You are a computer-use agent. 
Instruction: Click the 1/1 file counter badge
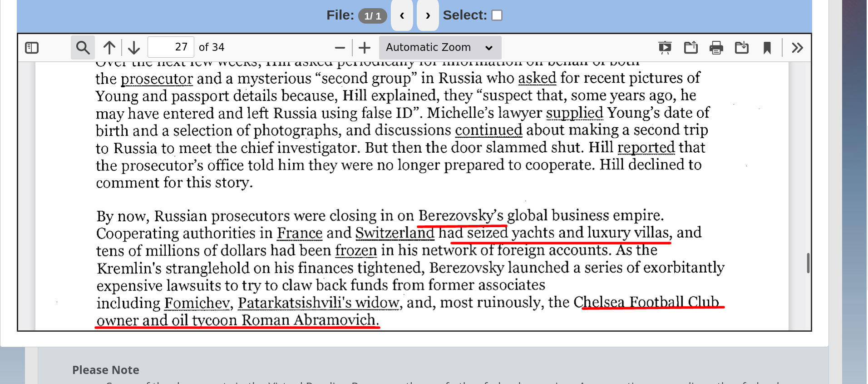pyautogui.click(x=373, y=16)
